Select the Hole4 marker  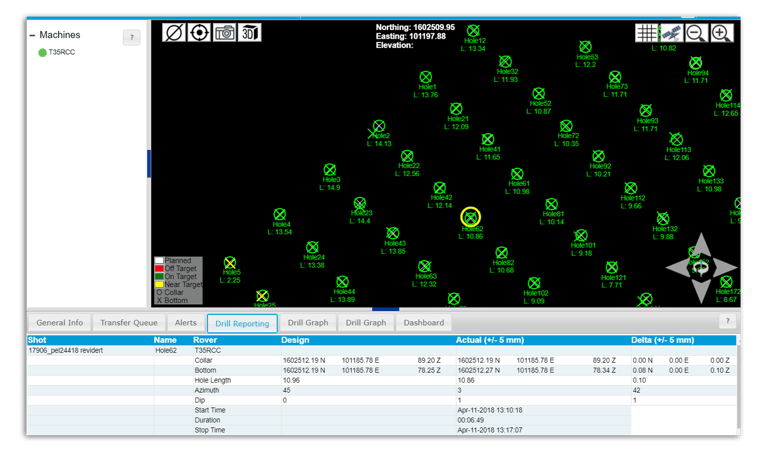tap(280, 214)
